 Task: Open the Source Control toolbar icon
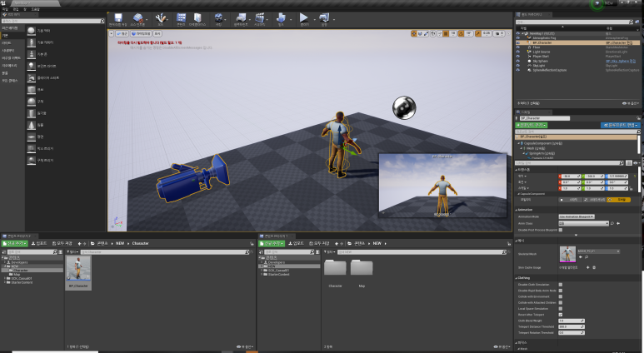coord(138,18)
